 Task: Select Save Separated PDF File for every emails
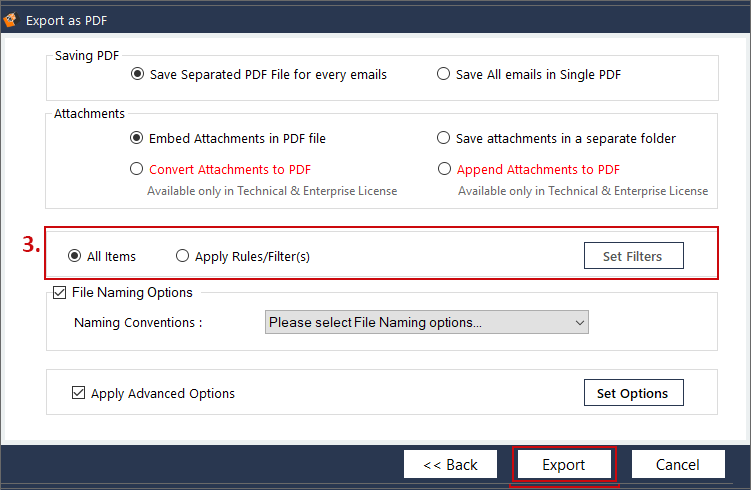tap(137, 74)
